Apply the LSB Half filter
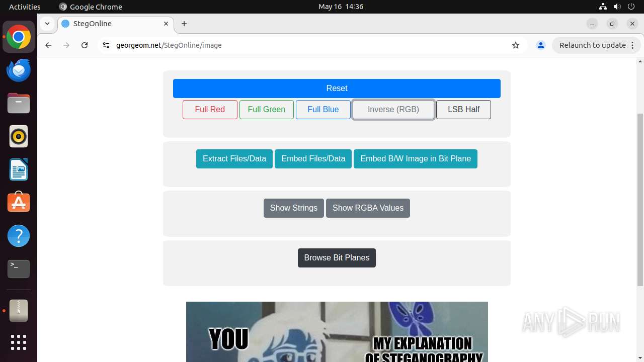The width and height of the screenshot is (644, 362). coord(463,110)
